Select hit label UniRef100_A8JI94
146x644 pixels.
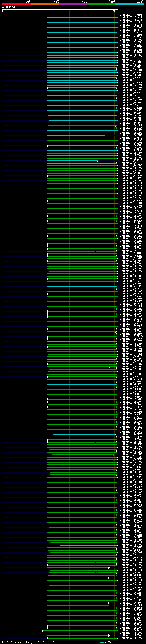131,15
